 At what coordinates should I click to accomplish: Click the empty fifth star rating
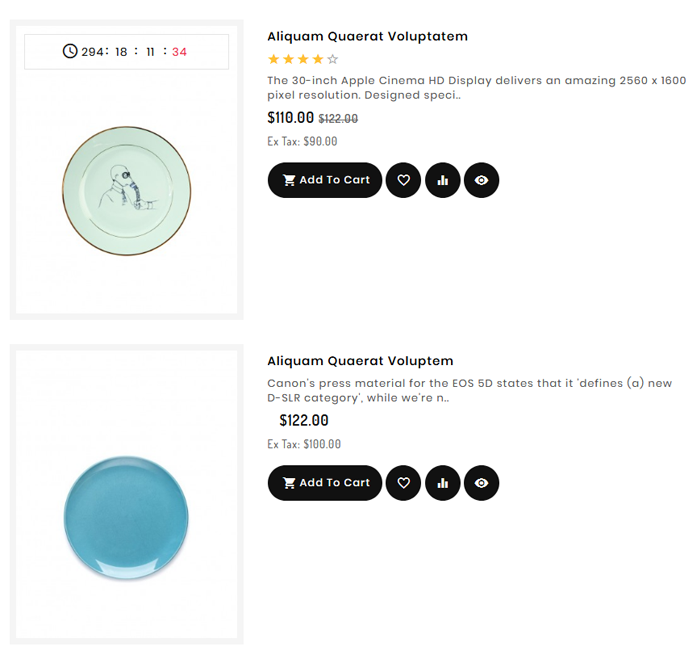(333, 60)
